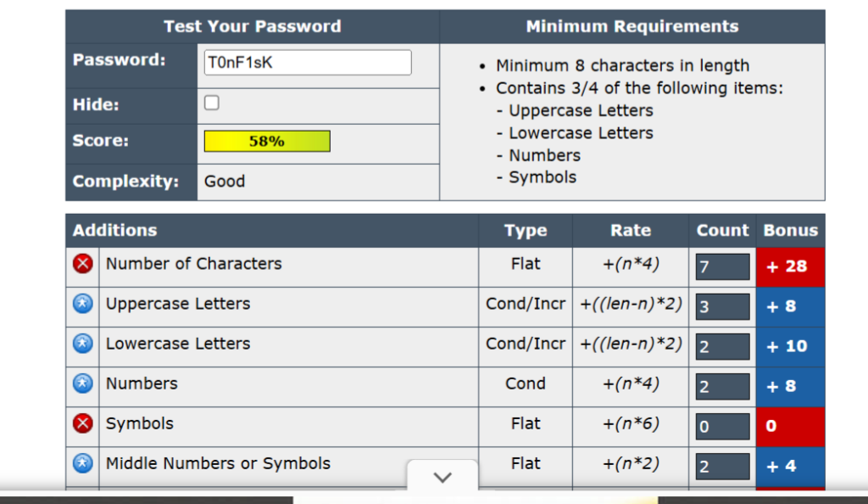Click blue icon beside Middle Numbers or Symbols
This screenshot has width=868, height=504.
82,463
